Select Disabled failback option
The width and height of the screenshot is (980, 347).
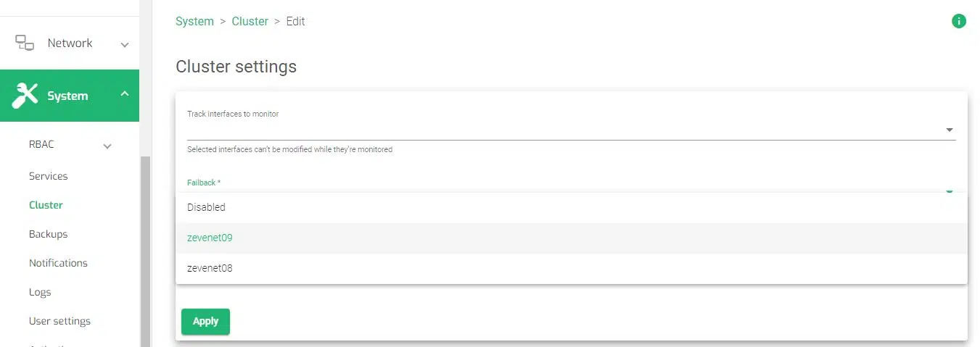(x=206, y=207)
